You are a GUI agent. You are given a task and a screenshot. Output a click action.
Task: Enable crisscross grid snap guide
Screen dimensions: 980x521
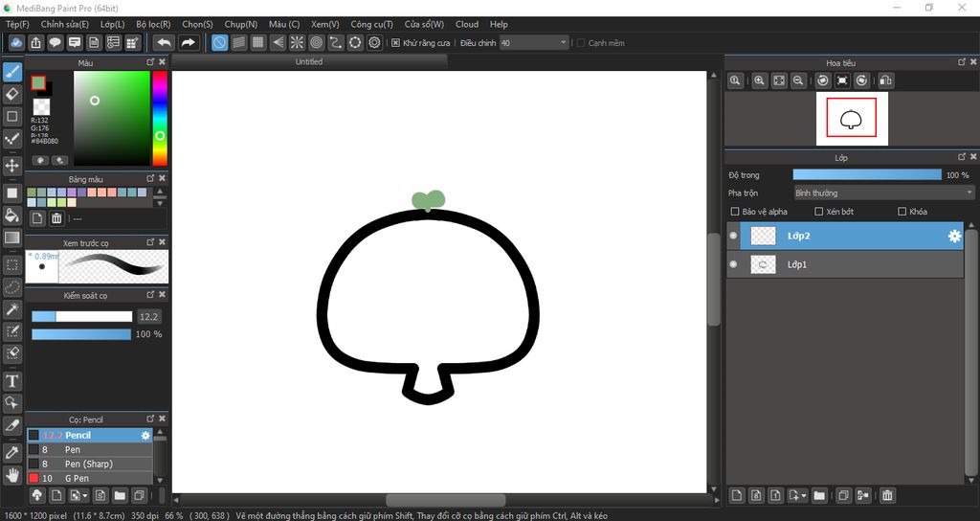pyautogui.click(x=258, y=42)
